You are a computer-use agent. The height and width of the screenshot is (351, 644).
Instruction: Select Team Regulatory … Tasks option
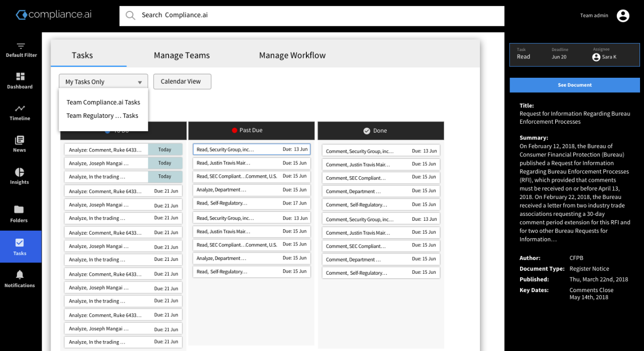tap(103, 116)
